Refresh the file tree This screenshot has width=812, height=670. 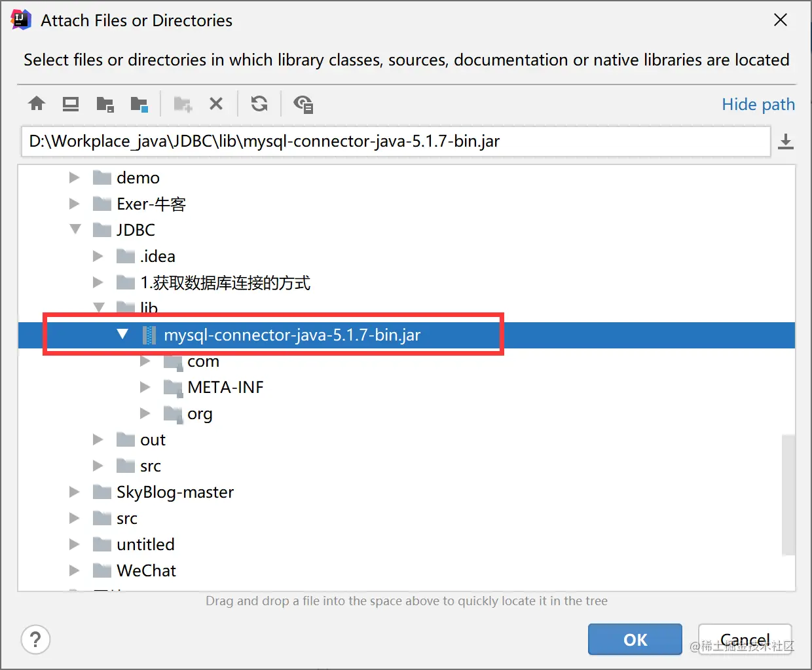pyautogui.click(x=259, y=103)
